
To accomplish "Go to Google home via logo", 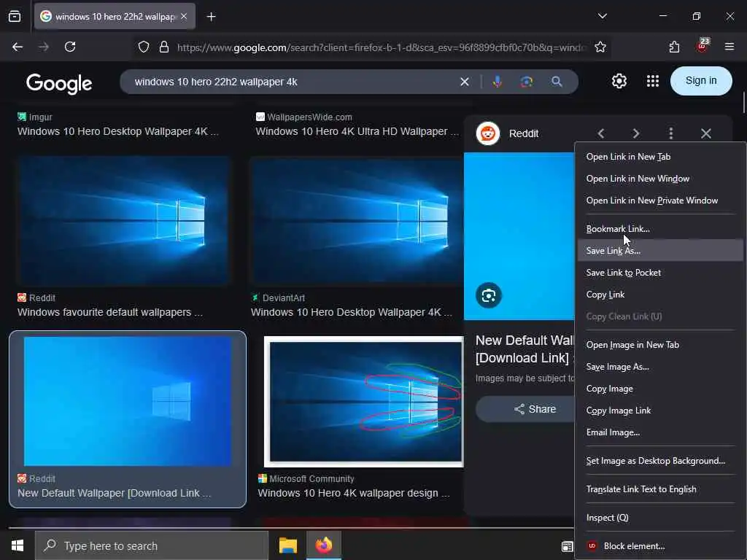I will tap(59, 83).
